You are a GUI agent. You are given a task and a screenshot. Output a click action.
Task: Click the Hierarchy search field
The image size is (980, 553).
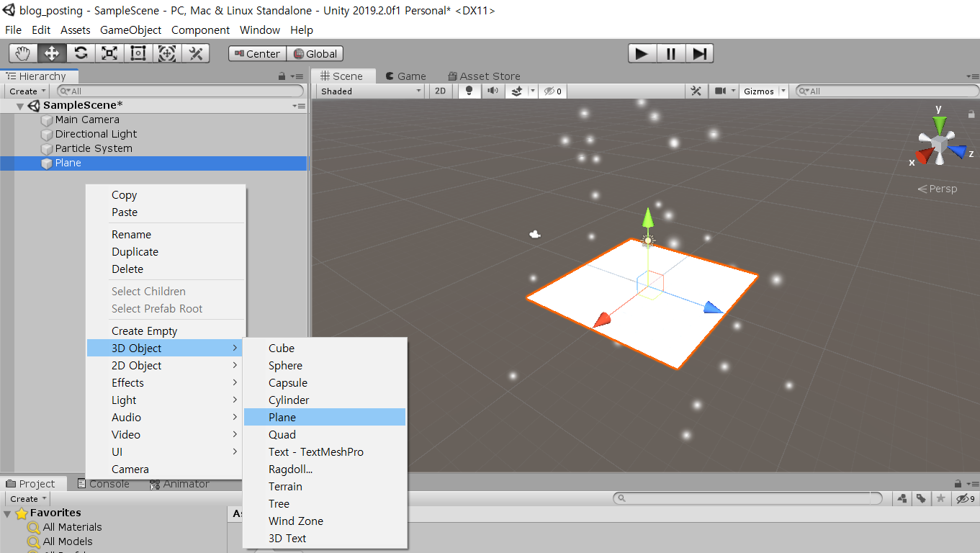coord(180,91)
